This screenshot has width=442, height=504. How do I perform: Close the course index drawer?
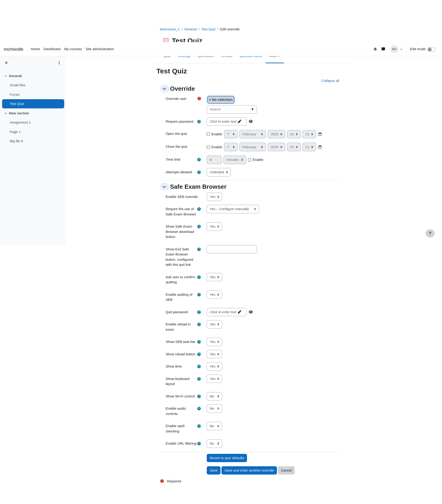pos(6,63)
